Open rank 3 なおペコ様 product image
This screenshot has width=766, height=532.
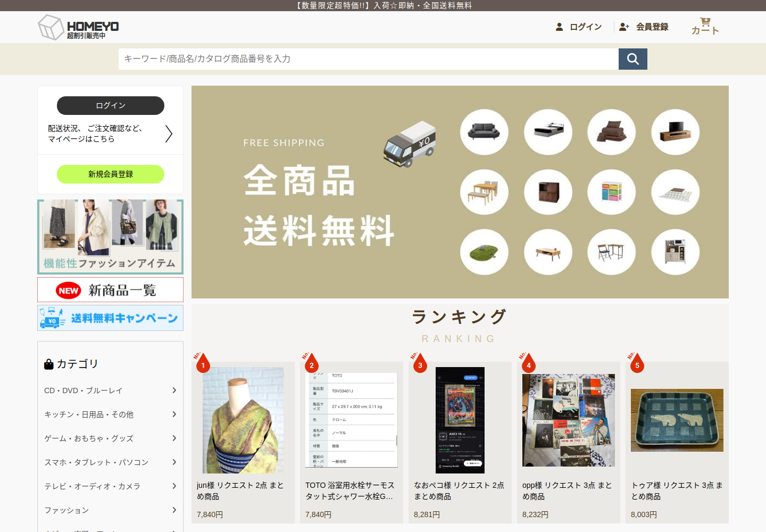[x=460, y=420]
